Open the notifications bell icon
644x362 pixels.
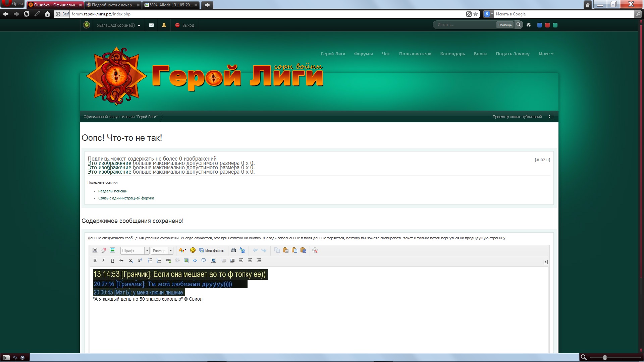[164, 25]
